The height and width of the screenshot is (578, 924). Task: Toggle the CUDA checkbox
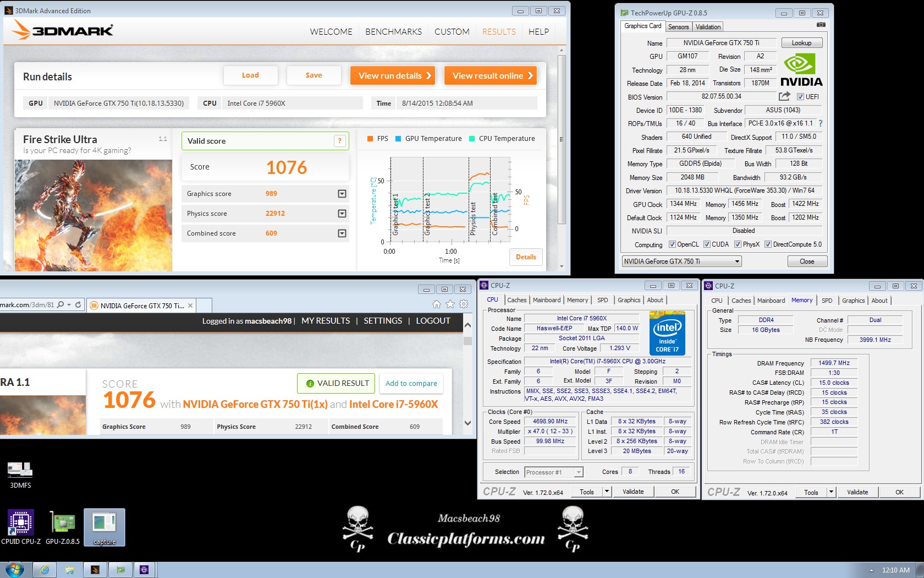pyautogui.click(x=707, y=244)
